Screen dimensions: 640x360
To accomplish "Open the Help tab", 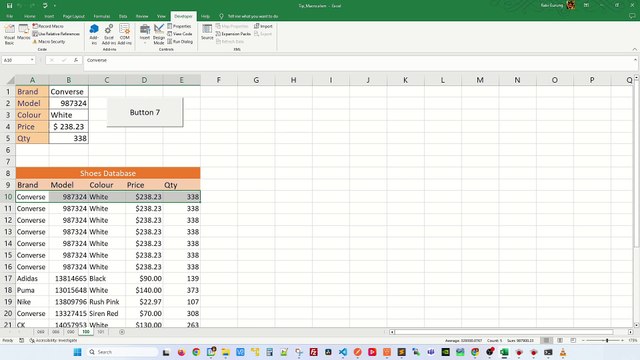I will [x=205, y=16].
